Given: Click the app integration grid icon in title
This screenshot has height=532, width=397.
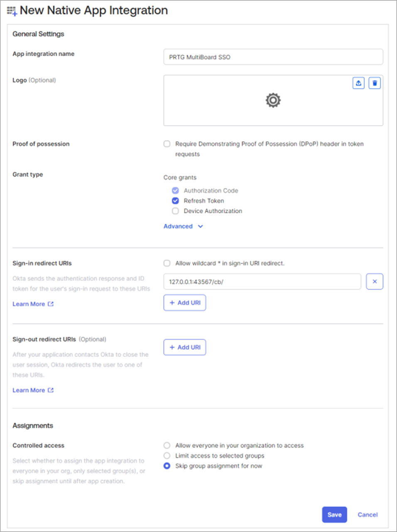Looking at the screenshot, I should pyautogui.click(x=12, y=11).
